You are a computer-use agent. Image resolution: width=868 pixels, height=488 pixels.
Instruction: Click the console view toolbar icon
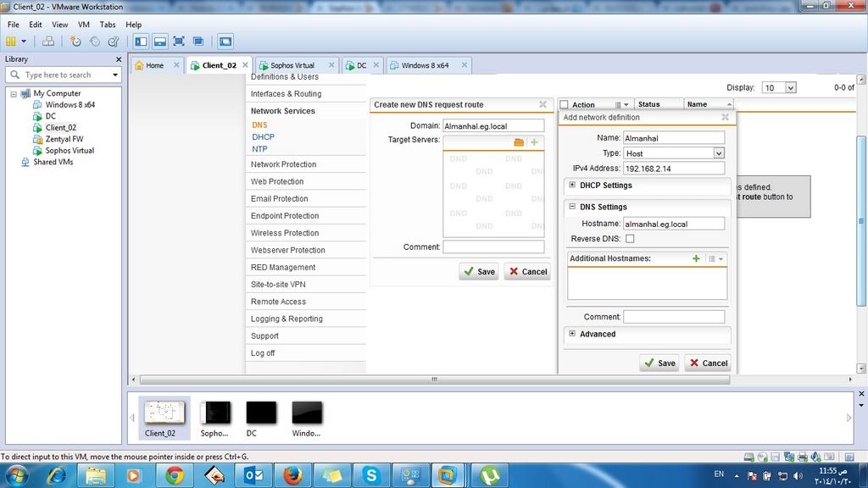[x=225, y=42]
